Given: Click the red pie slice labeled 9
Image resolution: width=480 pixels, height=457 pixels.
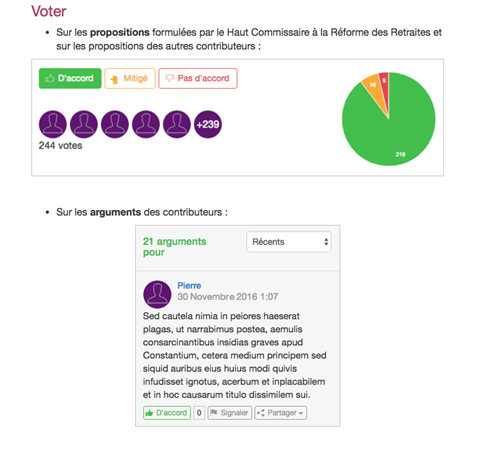Looking at the screenshot, I should [x=384, y=83].
